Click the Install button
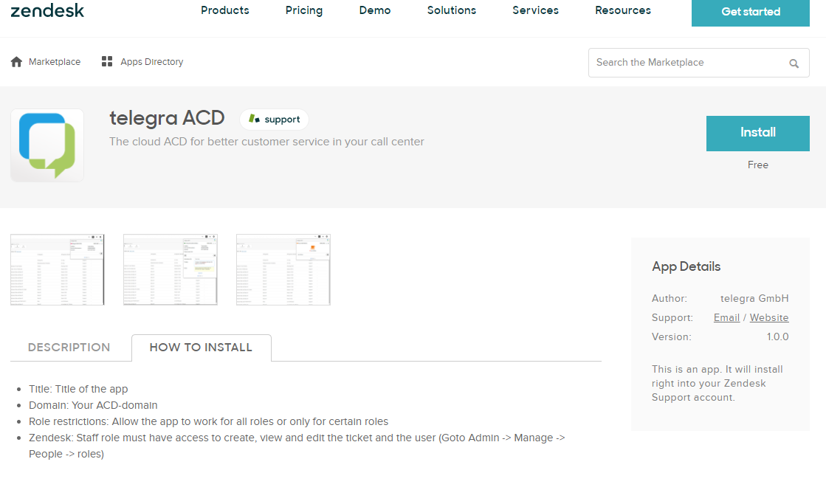The image size is (826, 504). click(x=757, y=134)
